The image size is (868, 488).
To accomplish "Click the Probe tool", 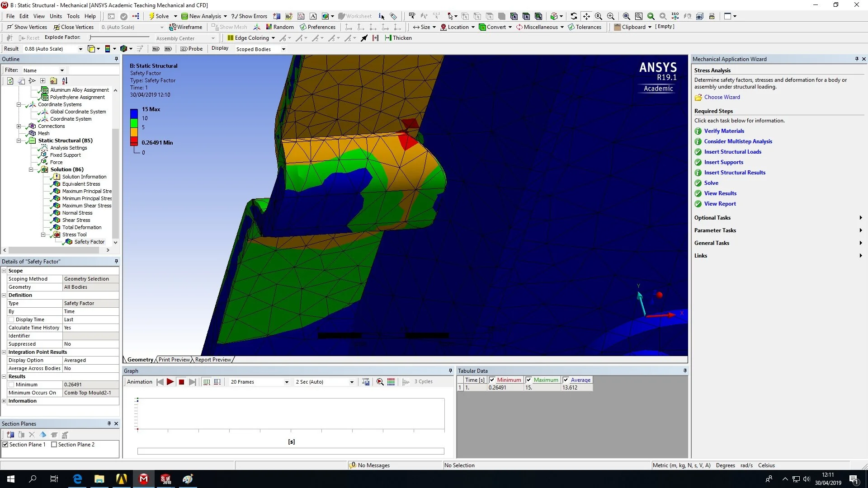I will (x=192, y=49).
